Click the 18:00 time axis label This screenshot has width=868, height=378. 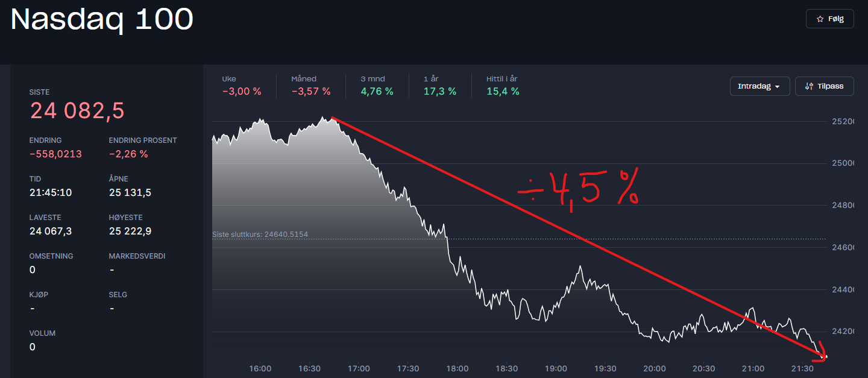(x=457, y=368)
